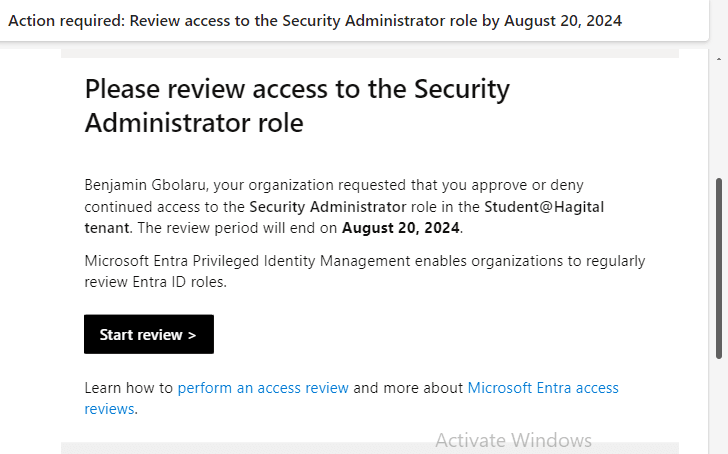Click "The review period will end on" text
The image size is (728, 454).
(x=238, y=228)
